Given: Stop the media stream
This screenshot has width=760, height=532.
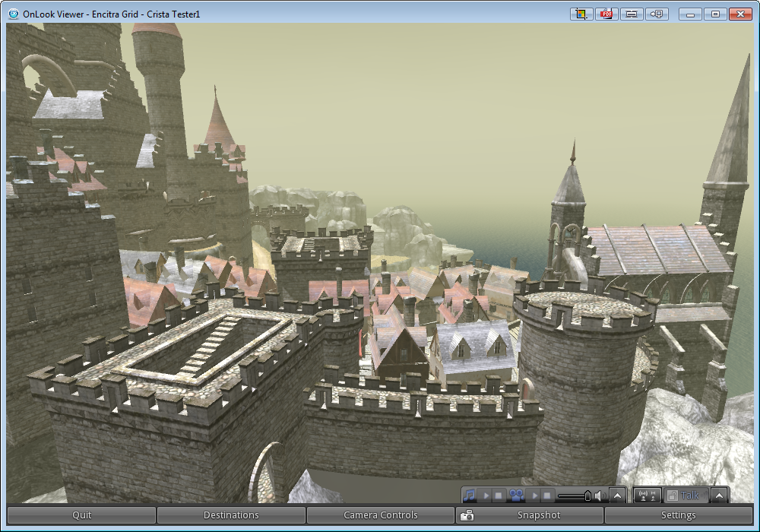Looking at the screenshot, I should coord(547,496).
